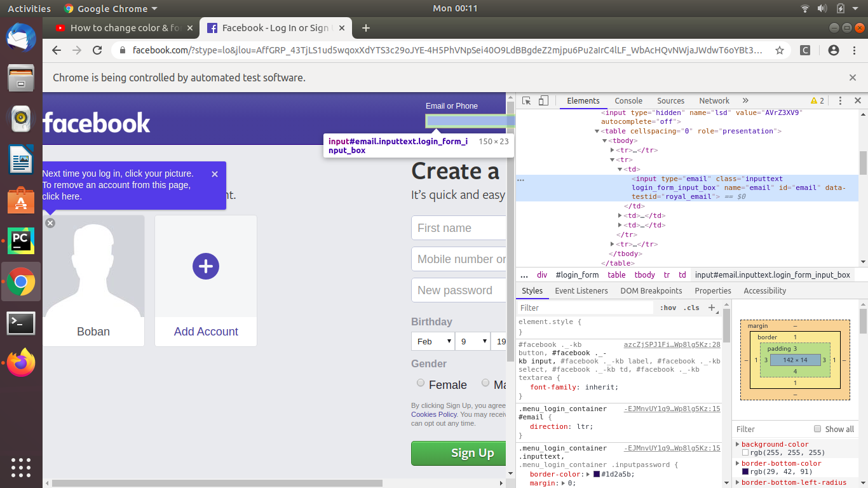Screen dimensions: 868x488
Task: Click the extension icon labeled C
Action: point(805,50)
